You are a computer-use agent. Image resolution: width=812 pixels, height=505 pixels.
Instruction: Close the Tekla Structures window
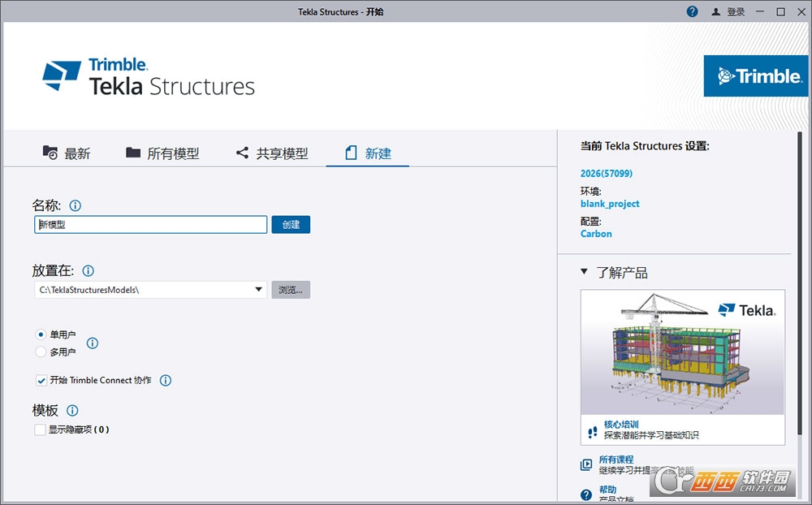pos(801,11)
